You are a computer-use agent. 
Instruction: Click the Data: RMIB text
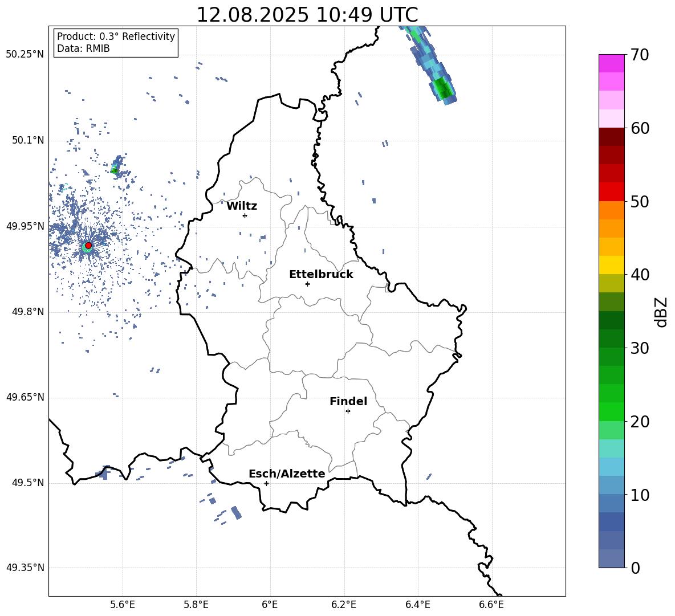tap(83, 48)
